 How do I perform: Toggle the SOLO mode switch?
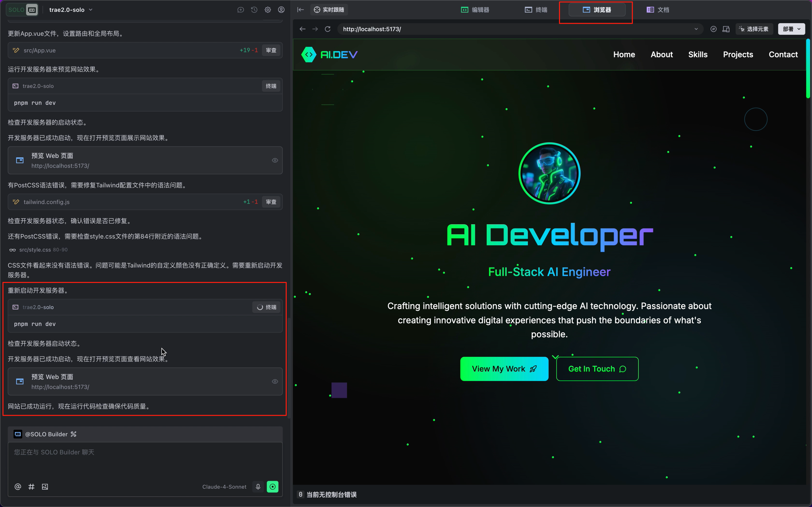[22, 10]
